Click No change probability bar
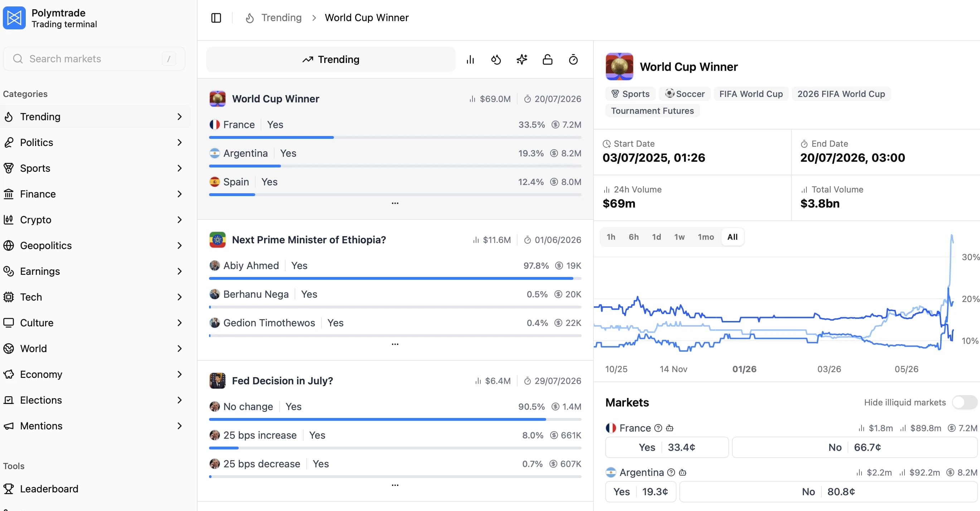 (x=395, y=419)
